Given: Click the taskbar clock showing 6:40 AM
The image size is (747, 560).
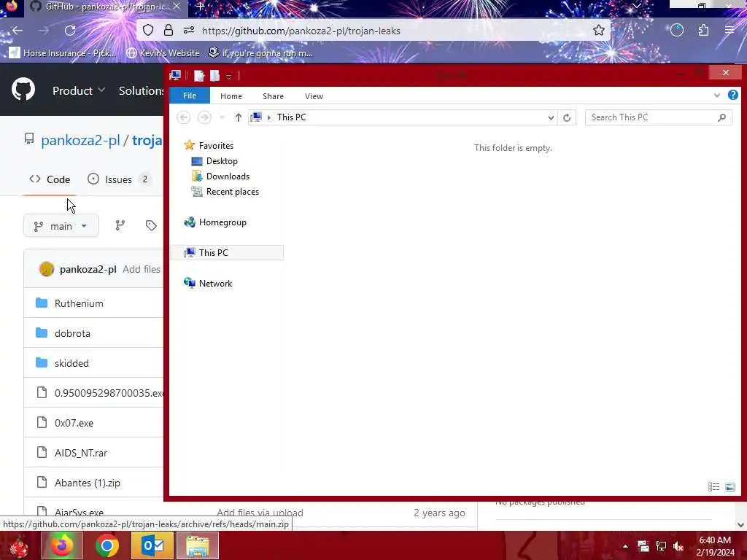Looking at the screenshot, I should point(715,546).
